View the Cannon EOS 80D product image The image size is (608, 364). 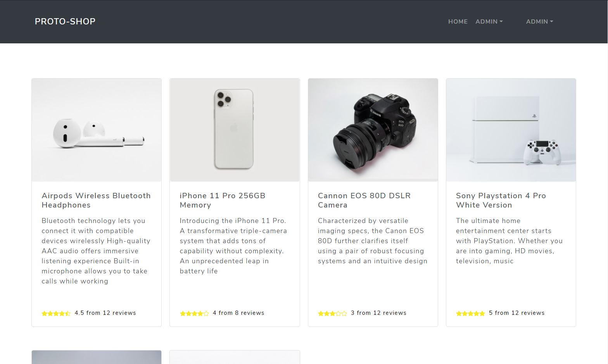(373, 130)
